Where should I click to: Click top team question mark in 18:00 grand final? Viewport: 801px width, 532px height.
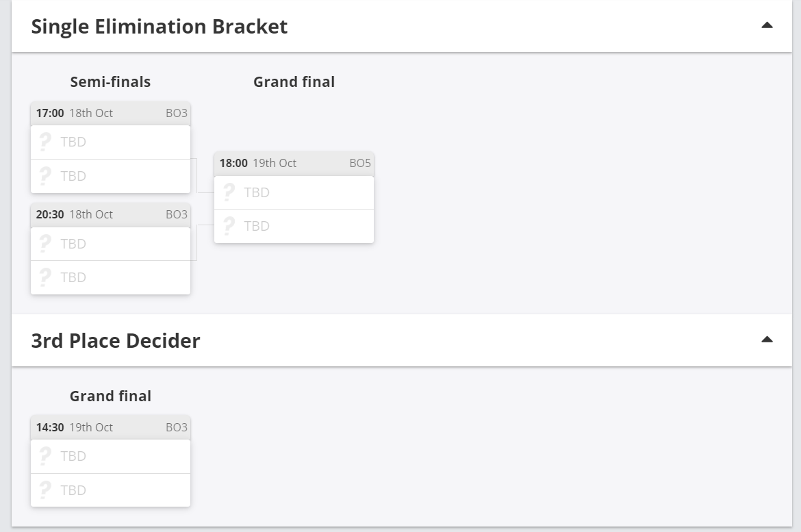[229, 192]
